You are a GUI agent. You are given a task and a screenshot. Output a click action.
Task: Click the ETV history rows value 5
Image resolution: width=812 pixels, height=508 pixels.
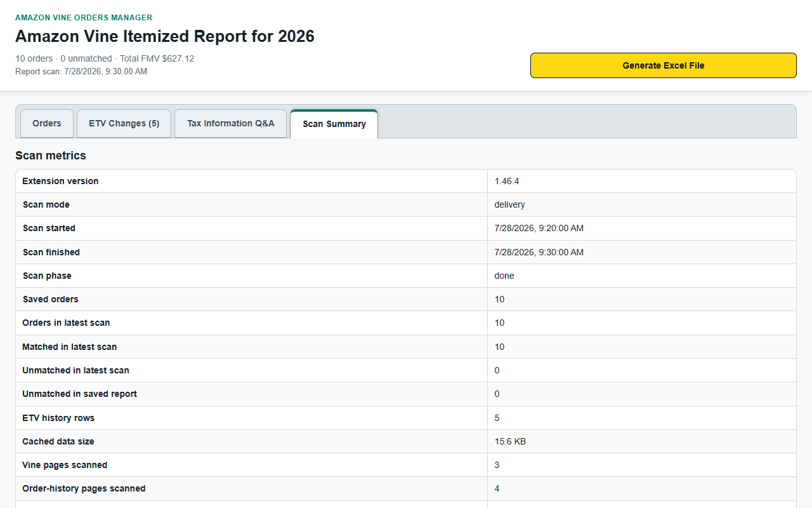pyautogui.click(x=497, y=418)
